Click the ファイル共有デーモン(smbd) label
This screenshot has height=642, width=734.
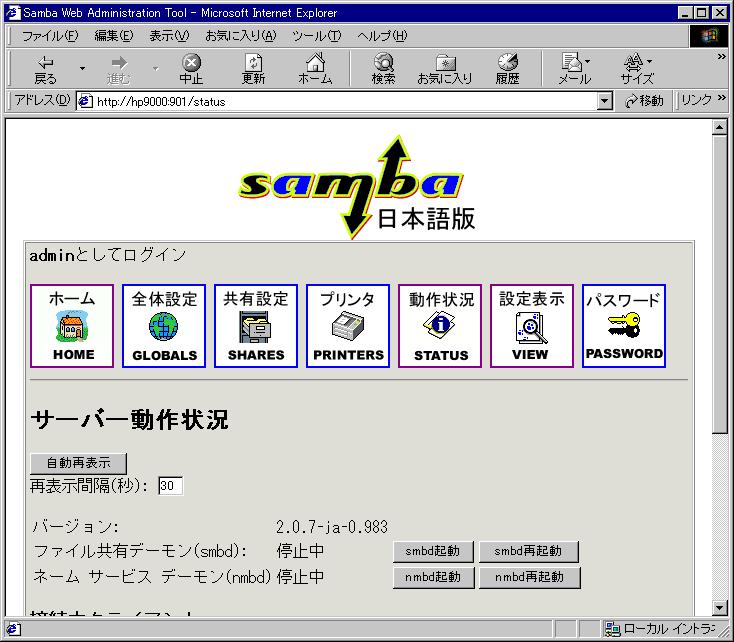pos(140,551)
